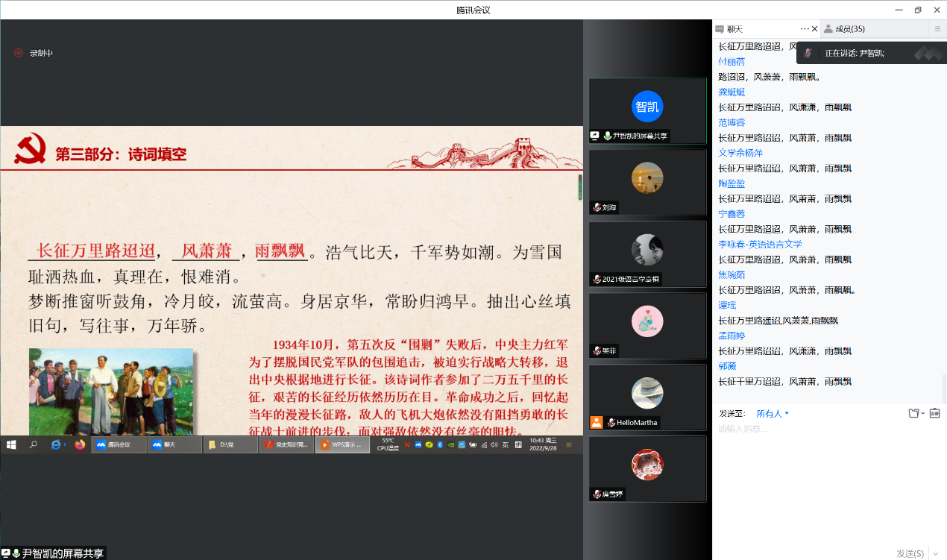
Task: Close the 聊天 chat panel
Action: (x=814, y=29)
